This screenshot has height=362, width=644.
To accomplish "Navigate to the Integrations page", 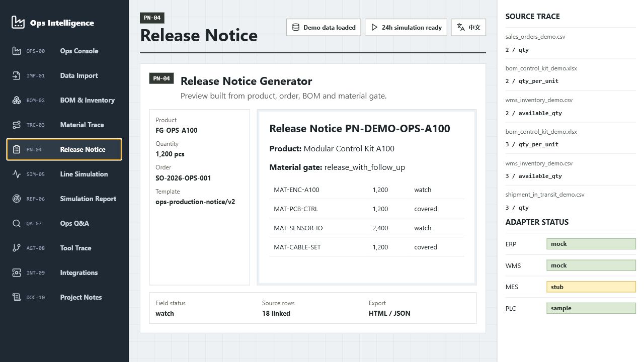I will (64, 273).
